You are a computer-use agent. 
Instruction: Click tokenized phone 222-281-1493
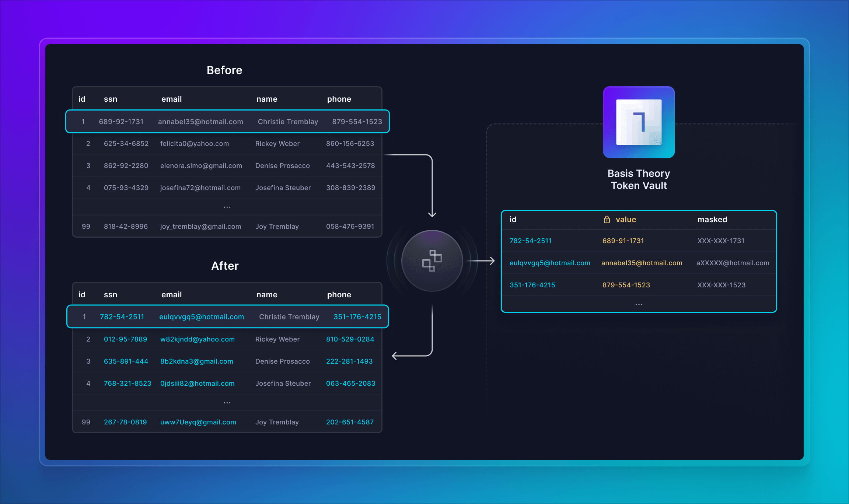349,361
